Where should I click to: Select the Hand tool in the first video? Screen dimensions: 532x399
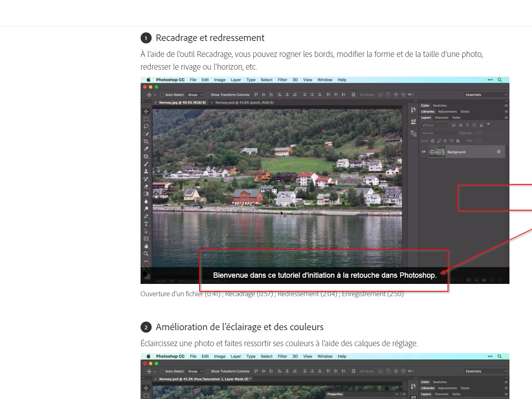(x=146, y=246)
